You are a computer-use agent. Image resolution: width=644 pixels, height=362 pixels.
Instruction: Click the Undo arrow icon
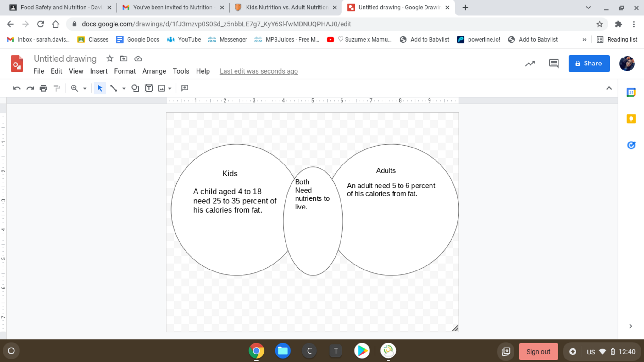17,88
